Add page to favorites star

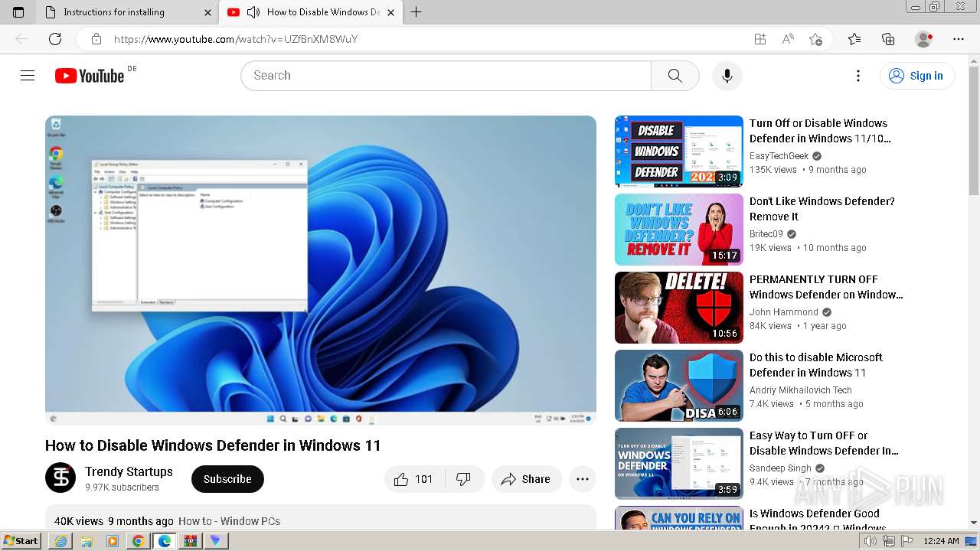815,39
